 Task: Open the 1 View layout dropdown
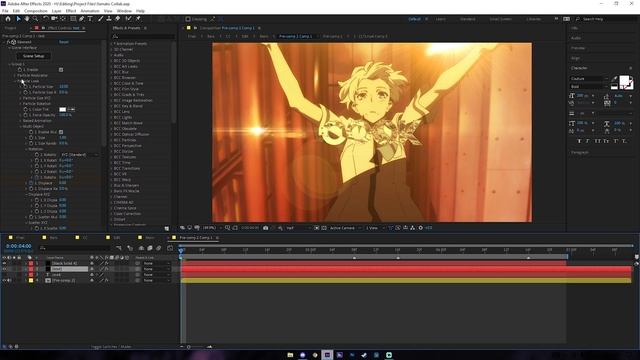pos(375,228)
